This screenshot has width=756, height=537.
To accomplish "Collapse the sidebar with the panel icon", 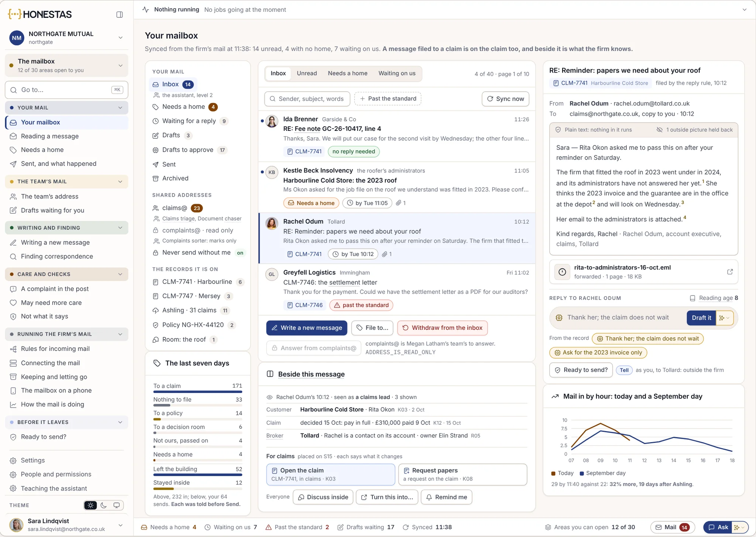I will pyautogui.click(x=119, y=14).
